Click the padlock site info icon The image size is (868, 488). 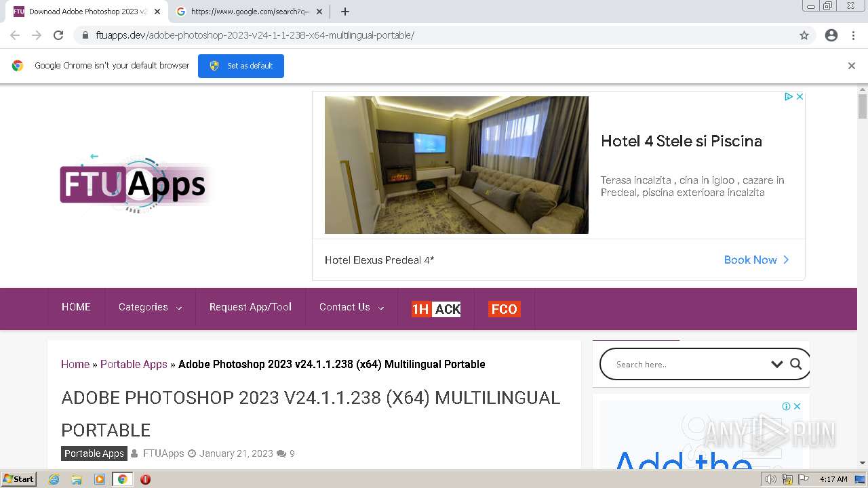(85, 35)
